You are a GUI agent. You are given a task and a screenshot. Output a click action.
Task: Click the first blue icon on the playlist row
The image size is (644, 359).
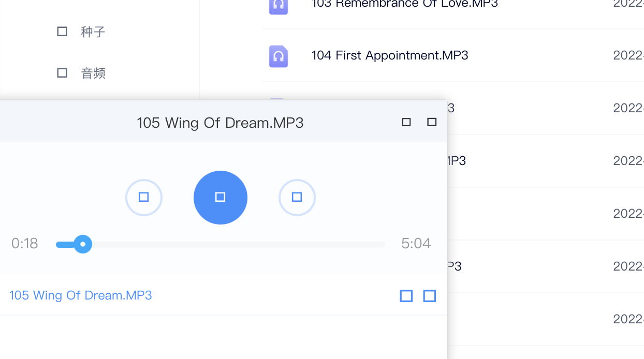click(x=406, y=296)
